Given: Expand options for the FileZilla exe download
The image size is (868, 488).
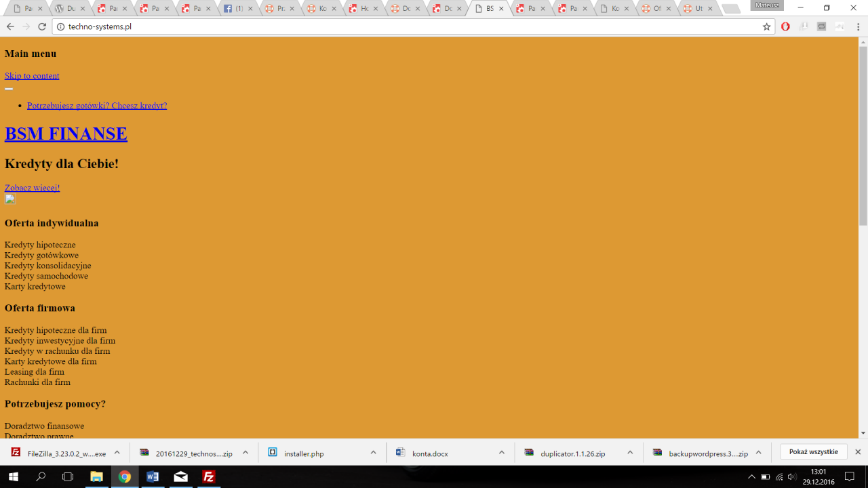Looking at the screenshot, I should click(117, 453).
